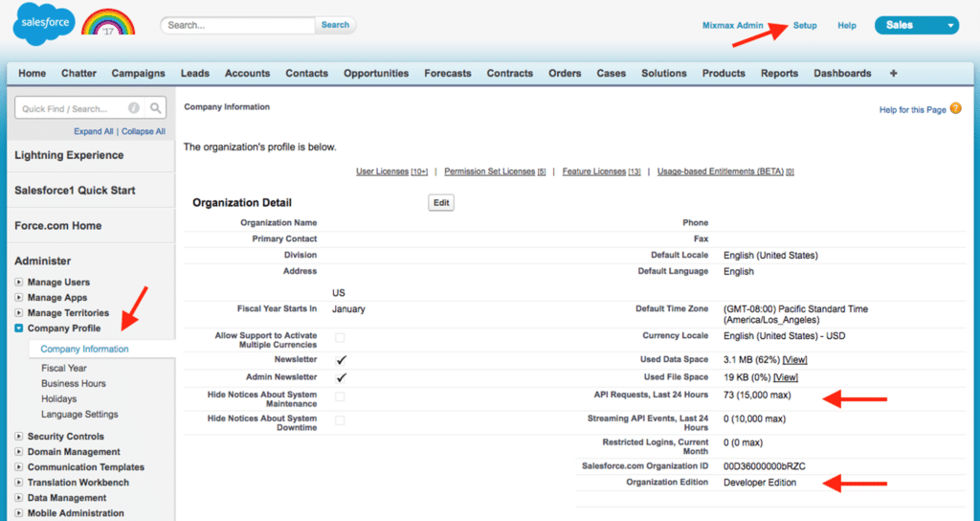Click the Edit button in Organization Detail
The width and height of the screenshot is (980, 521).
point(441,203)
